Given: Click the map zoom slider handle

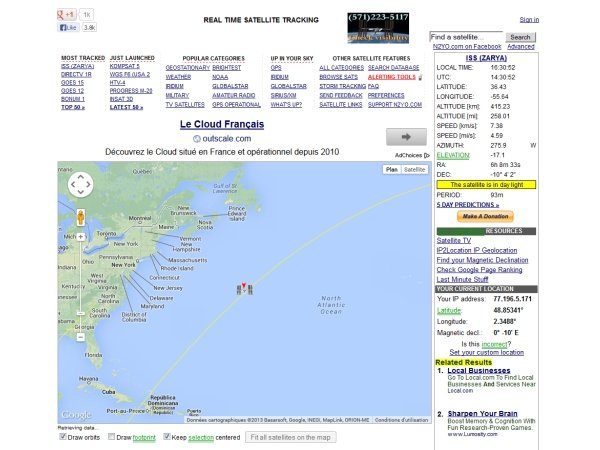Looking at the screenshot, I should pos(80,313).
